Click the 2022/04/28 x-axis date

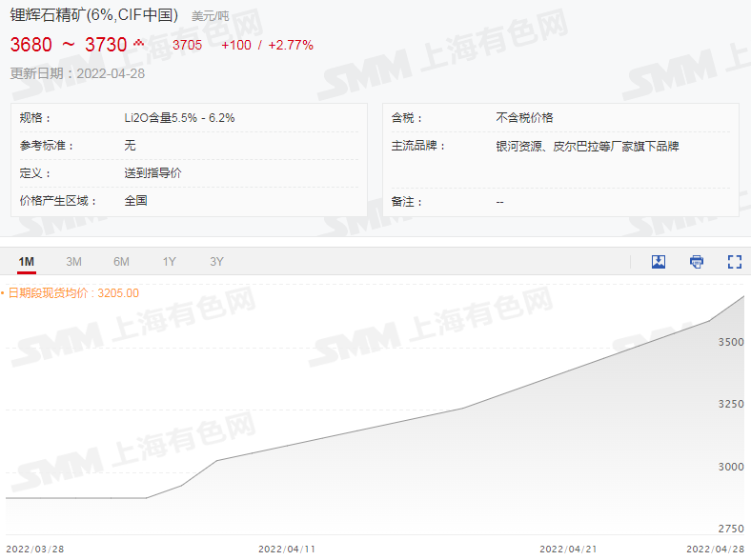[x=715, y=549]
